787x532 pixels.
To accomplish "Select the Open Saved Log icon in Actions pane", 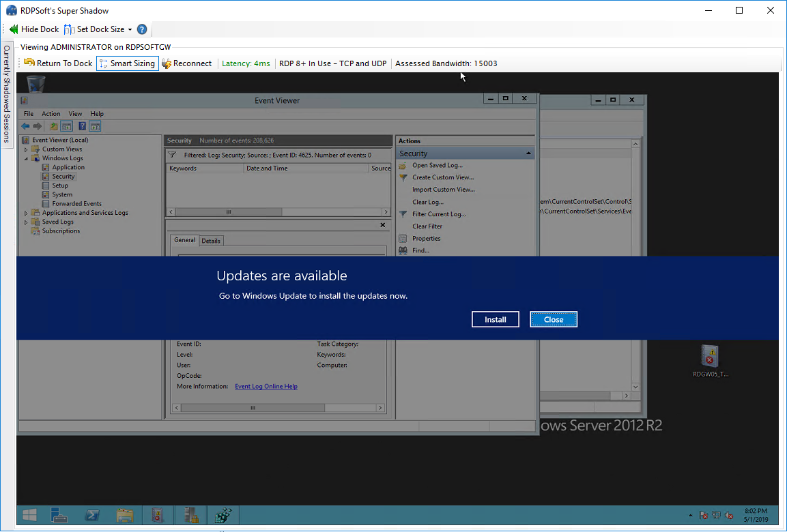I will click(401, 165).
